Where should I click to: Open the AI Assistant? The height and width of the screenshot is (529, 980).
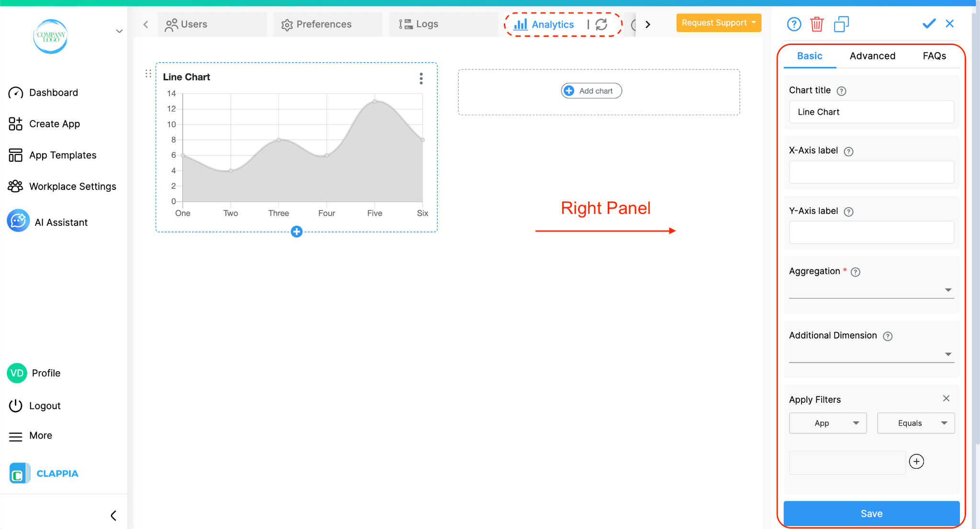[x=18, y=221]
